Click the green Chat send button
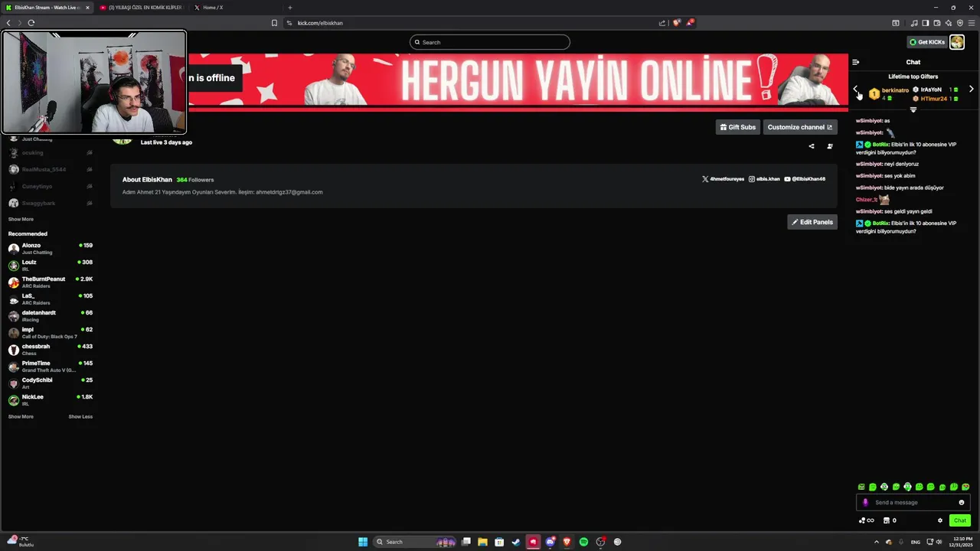The width and height of the screenshot is (980, 551). point(959,520)
